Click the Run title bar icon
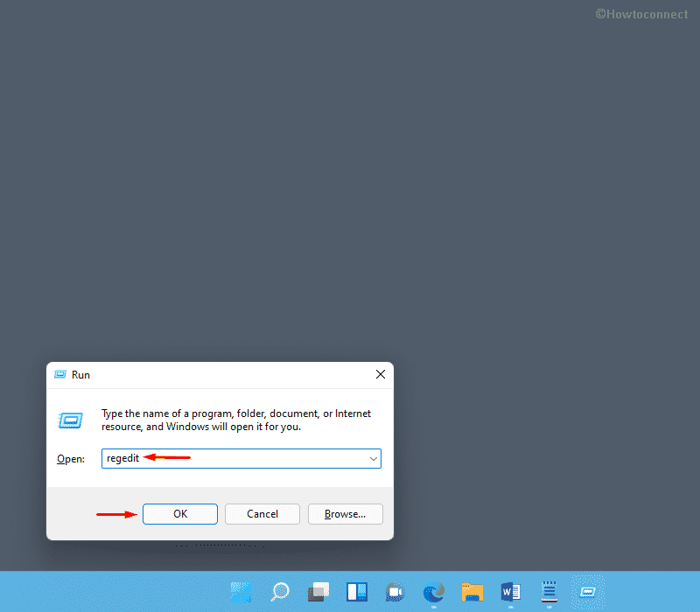The height and width of the screenshot is (612, 700). (60, 374)
